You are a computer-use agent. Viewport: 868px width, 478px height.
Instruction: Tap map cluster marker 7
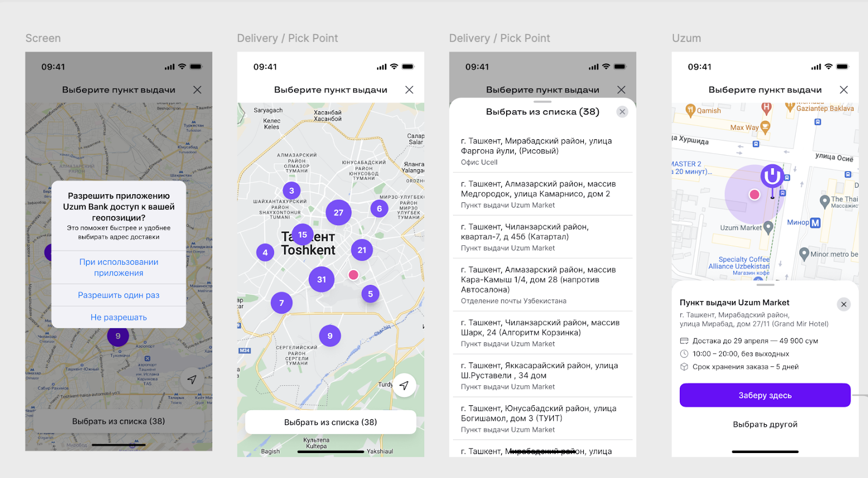pyautogui.click(x=282, y=303)
